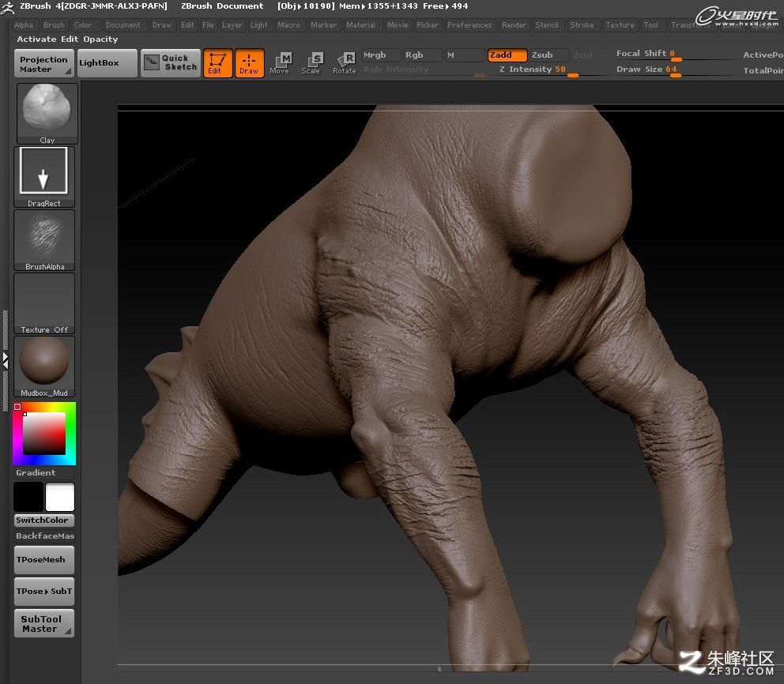Open the Draw menu

(x=162, y=25)
